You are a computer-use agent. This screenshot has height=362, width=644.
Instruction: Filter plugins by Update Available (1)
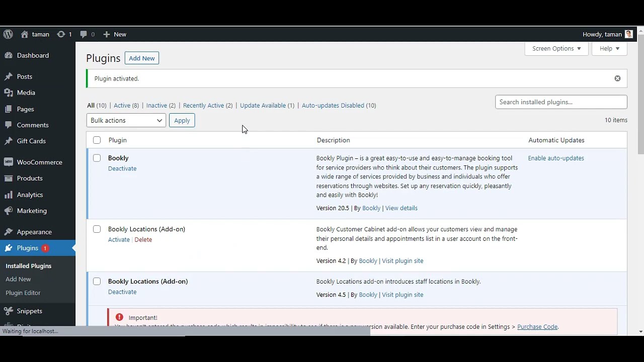pos(267,106)
